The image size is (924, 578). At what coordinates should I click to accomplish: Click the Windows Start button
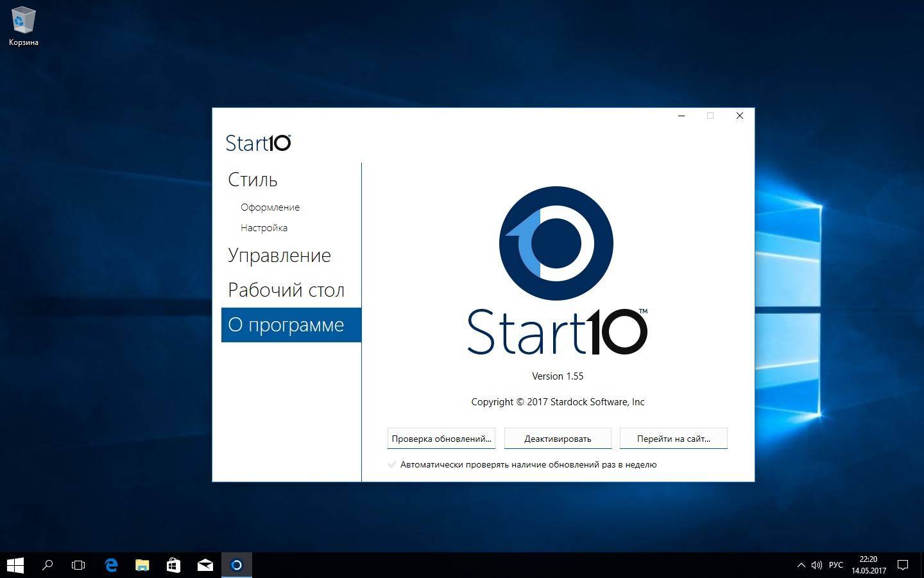coord(15,565)
